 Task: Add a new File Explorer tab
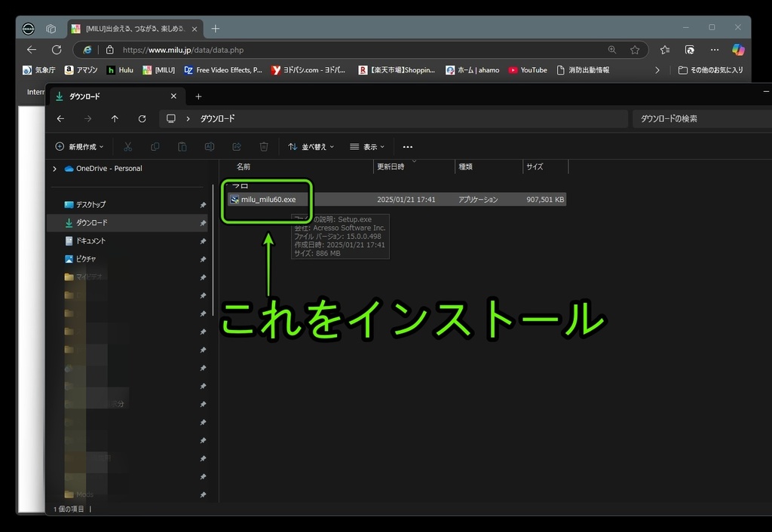click(x=198, y=96)
